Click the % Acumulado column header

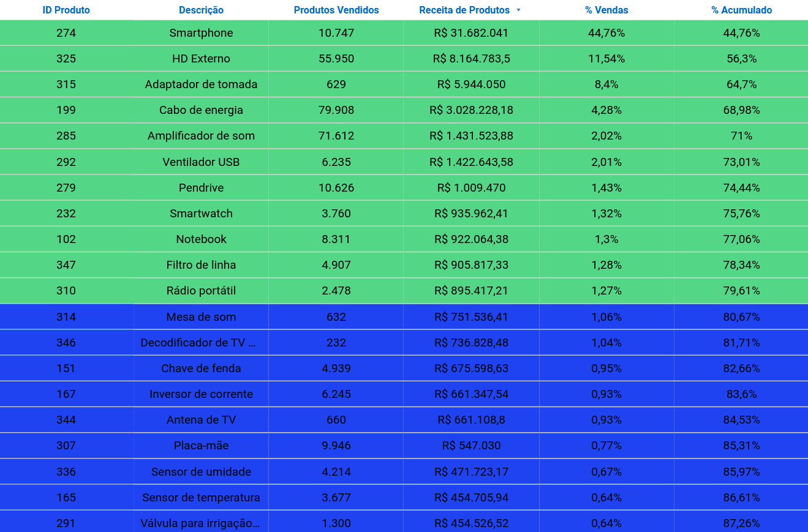[x=741, y=10]
